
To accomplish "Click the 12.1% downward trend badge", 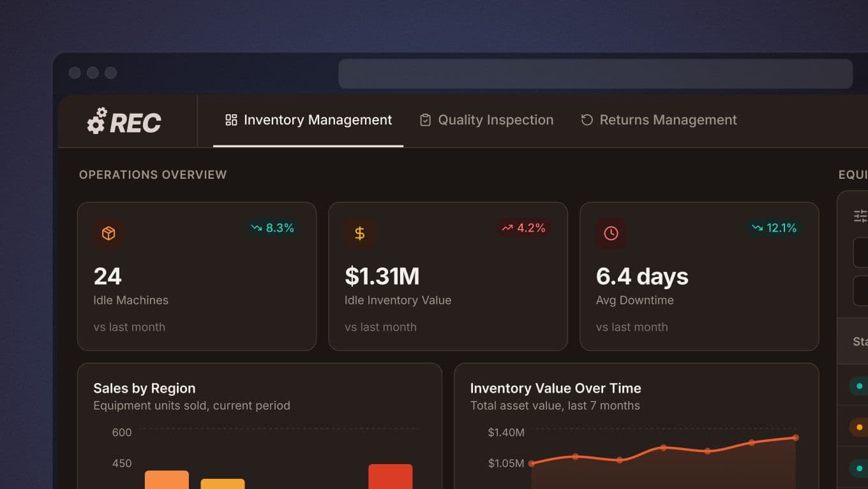I will click(x=774, y=228).
